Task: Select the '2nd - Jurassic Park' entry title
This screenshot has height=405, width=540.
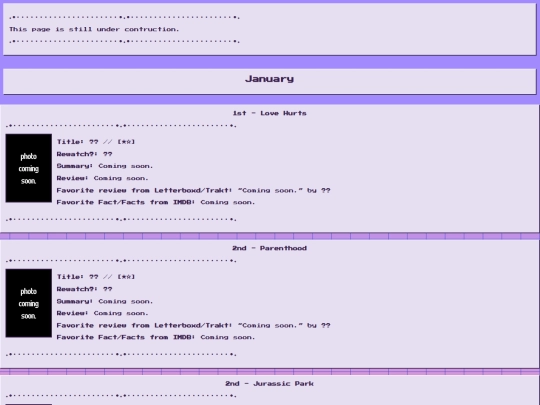Action: [x=269, y=384]
